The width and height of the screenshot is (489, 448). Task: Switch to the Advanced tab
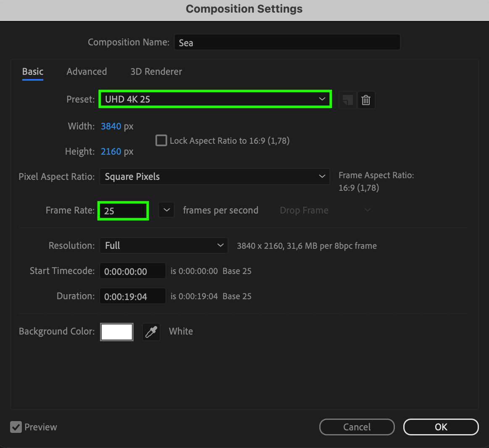(87, 71)
